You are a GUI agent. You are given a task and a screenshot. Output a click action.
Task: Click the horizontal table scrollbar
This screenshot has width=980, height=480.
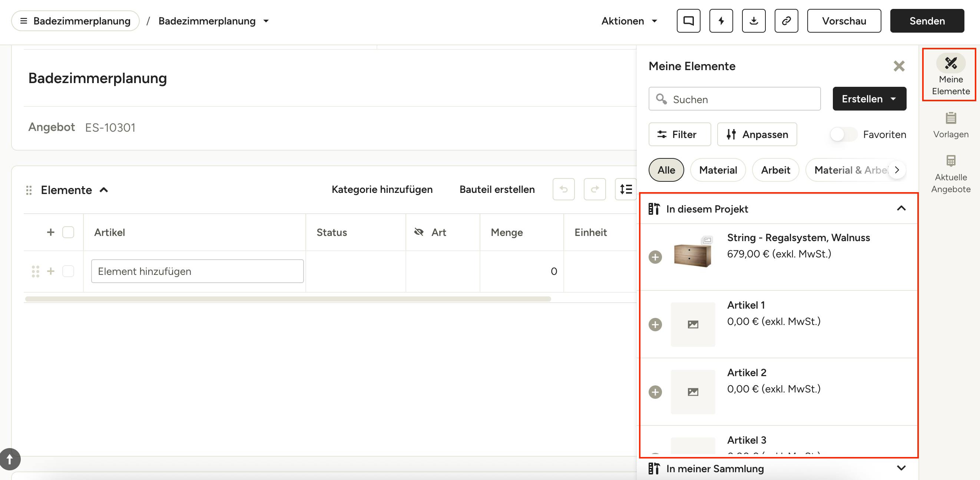(x=288, y=299)
